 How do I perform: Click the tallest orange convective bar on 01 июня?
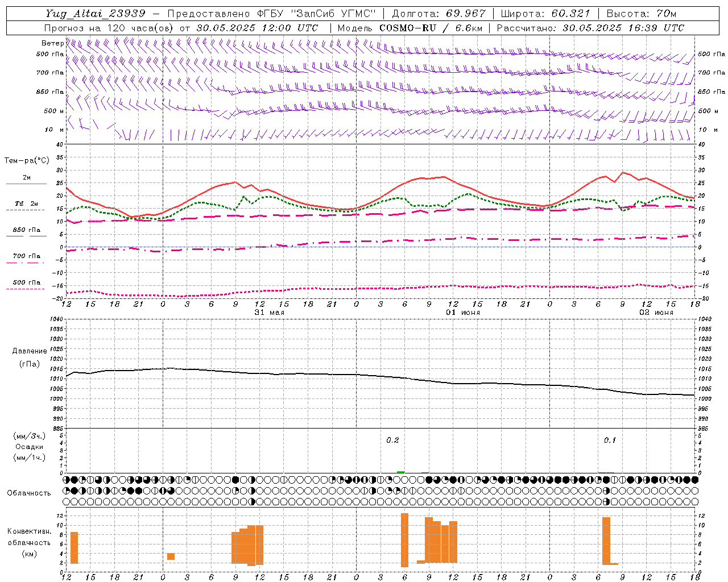point(405,540)
